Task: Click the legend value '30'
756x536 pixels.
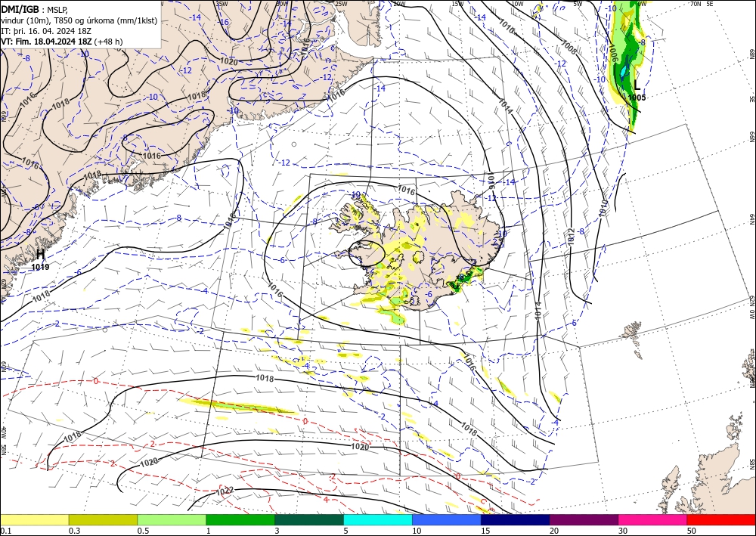Action: coord(623,531)
